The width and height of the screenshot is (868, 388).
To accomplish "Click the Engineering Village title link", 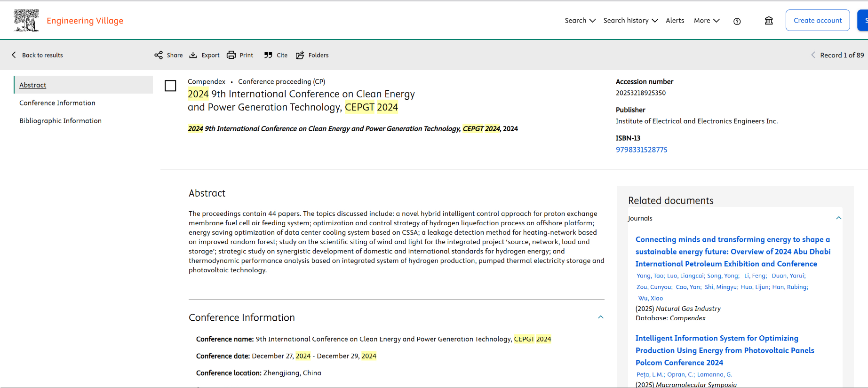I will (85, 21).
